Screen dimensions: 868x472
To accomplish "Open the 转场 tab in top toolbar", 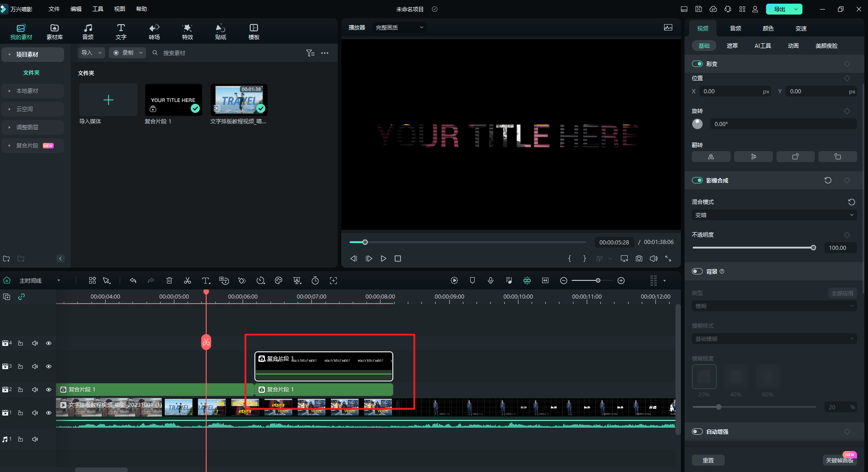I will tap(154, 31).
